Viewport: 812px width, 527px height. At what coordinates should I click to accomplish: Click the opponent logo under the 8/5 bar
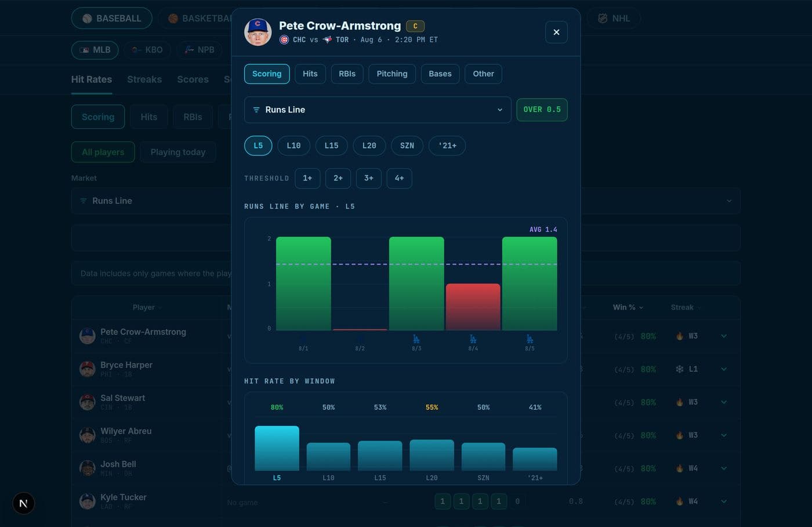tap(530, 339)
